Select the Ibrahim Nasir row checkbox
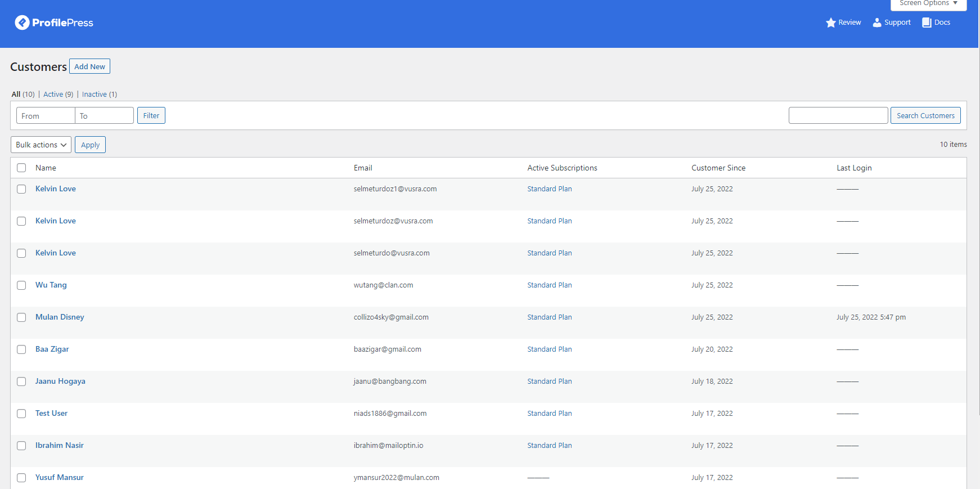This screenshot has width=980, height=489. pos(21,446)
